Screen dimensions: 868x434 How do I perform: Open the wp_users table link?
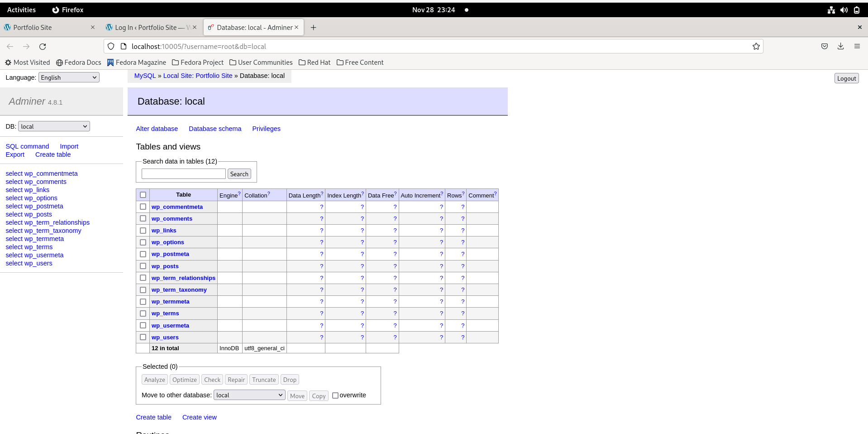click(x=165, y=338)
